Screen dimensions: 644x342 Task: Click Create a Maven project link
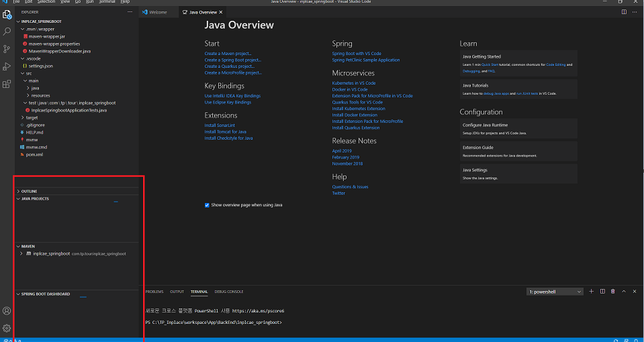point(228,54)
